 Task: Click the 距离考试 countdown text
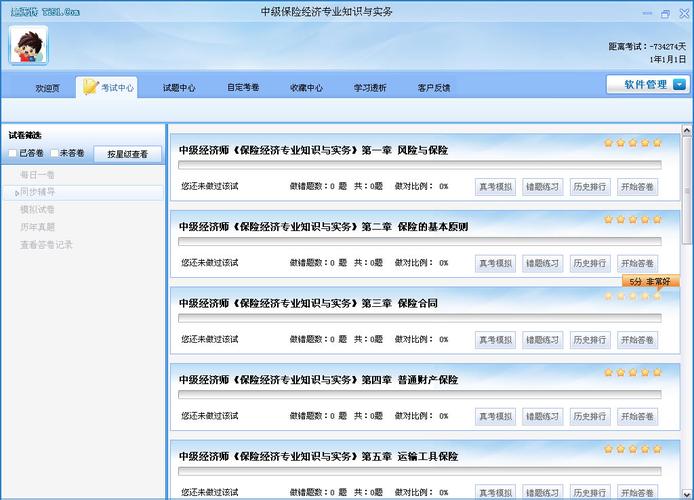[647, 46]
